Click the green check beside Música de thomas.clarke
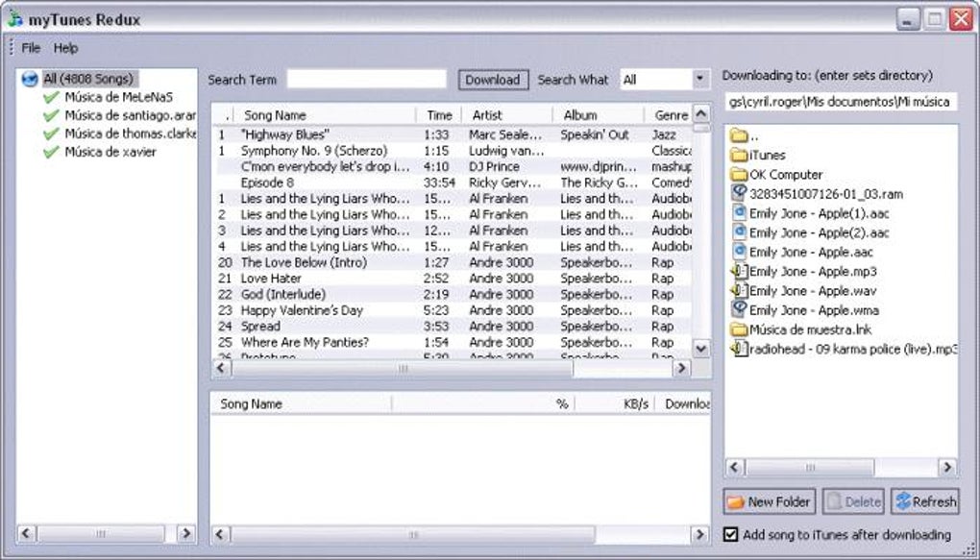980x560 pixels. pos(51,134)
